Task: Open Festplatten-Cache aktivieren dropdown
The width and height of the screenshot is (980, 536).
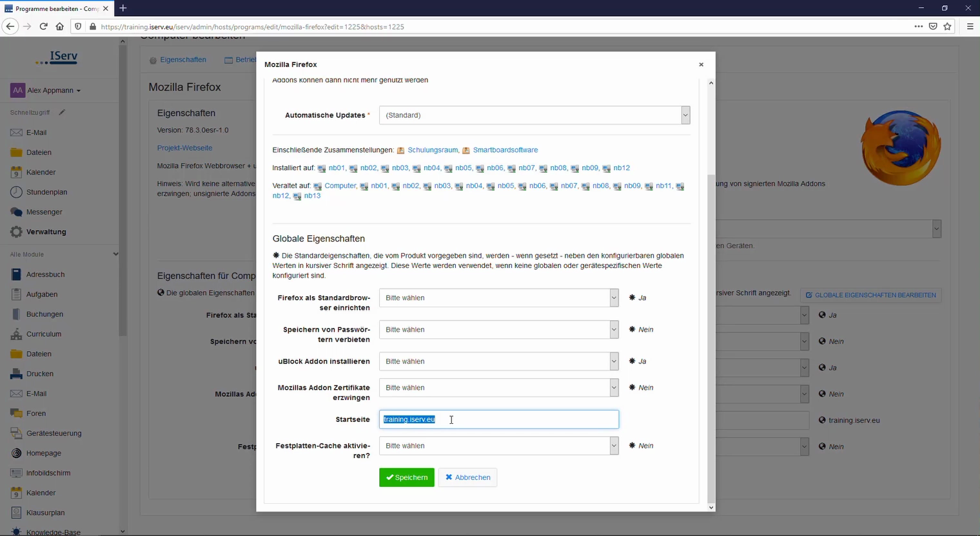Action: point(498,446)
